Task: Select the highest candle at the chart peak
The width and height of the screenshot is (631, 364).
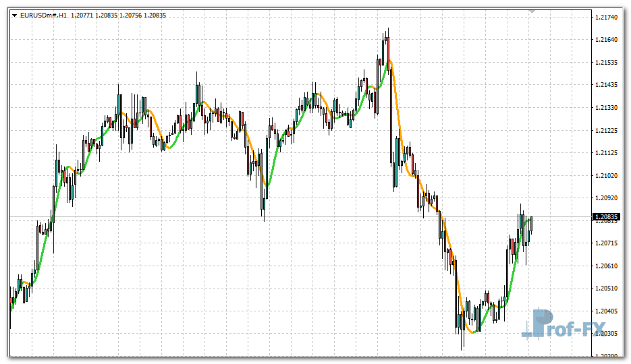Action: [387, 51]
